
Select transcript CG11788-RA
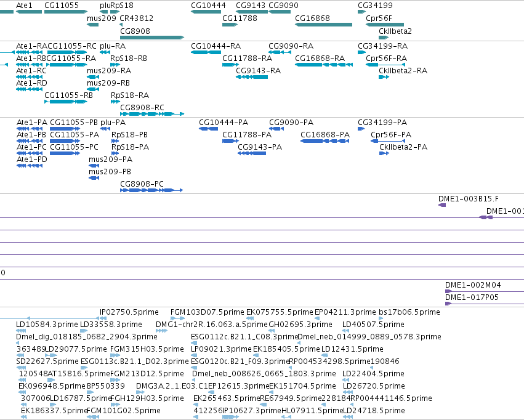pos(230,65)
